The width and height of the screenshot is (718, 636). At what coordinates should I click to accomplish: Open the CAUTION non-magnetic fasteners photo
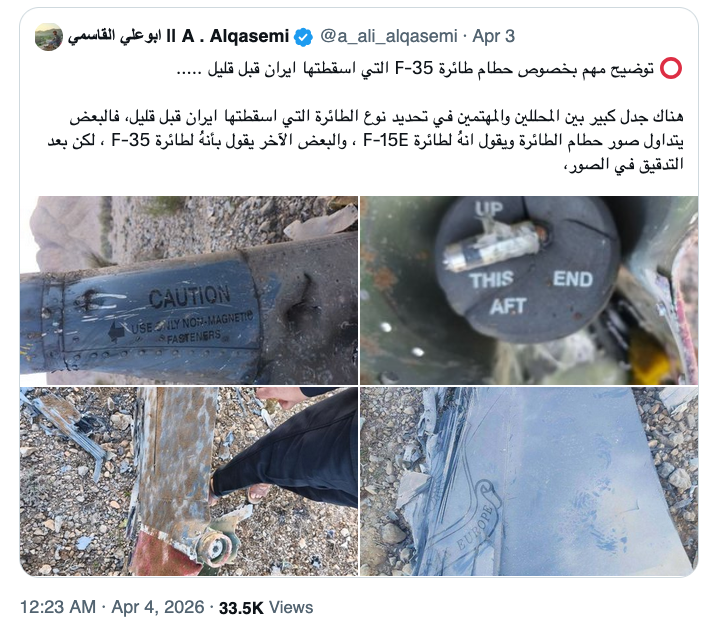(189, 290)
